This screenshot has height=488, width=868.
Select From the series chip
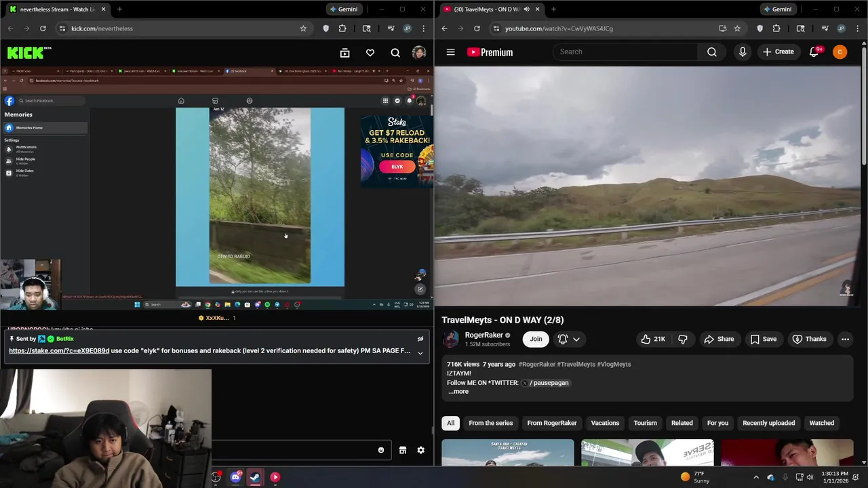[x=491, y=423]
